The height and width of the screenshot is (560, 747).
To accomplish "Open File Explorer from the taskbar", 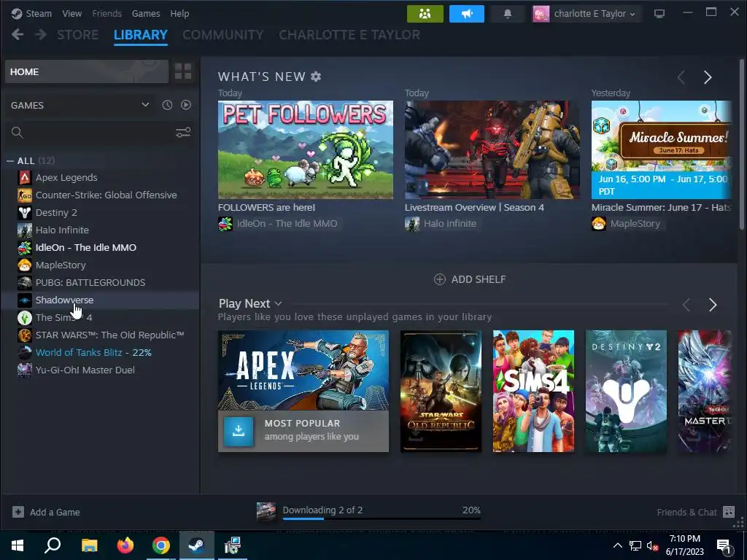I will (89, 545).
